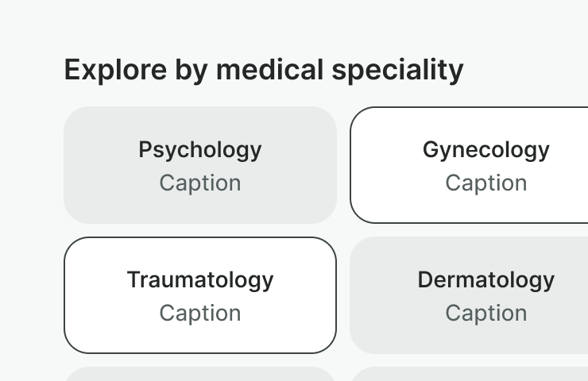Click the Caption under Traumatology
Image resolution: width=588 pixels, height=381 pixels.
[x=200, y=314]
